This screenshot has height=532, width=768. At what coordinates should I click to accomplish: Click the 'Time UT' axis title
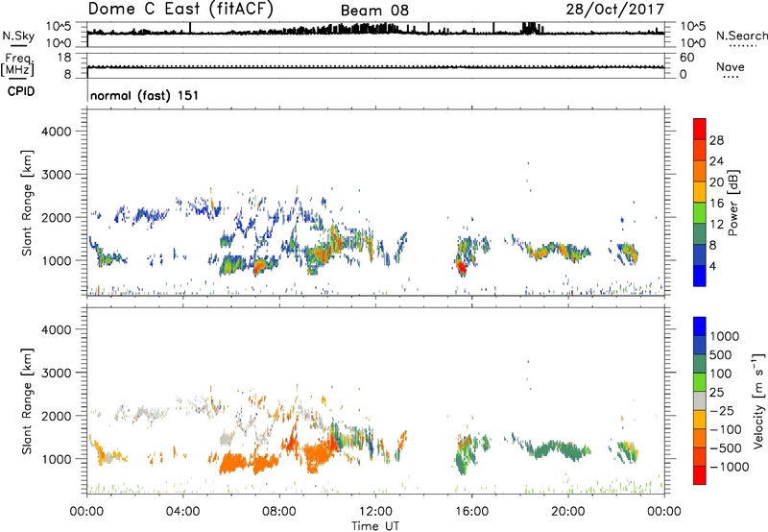point(375,526)
